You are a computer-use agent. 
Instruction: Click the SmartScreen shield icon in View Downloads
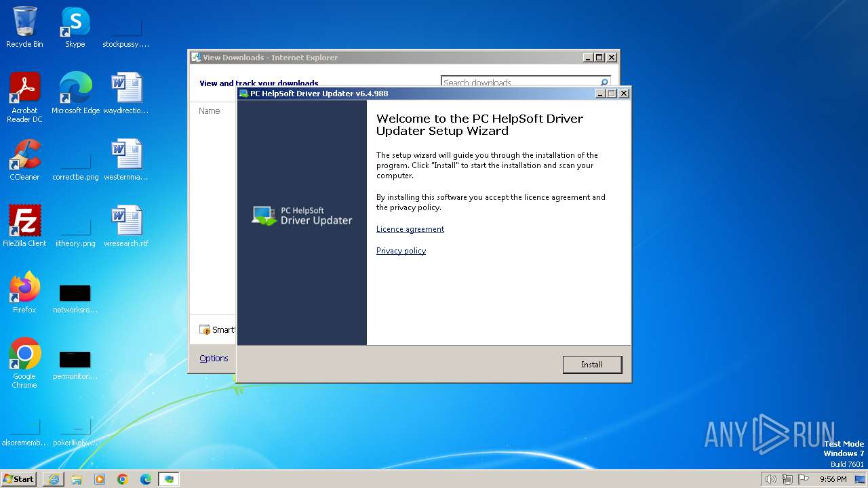(x=205, y=330)
